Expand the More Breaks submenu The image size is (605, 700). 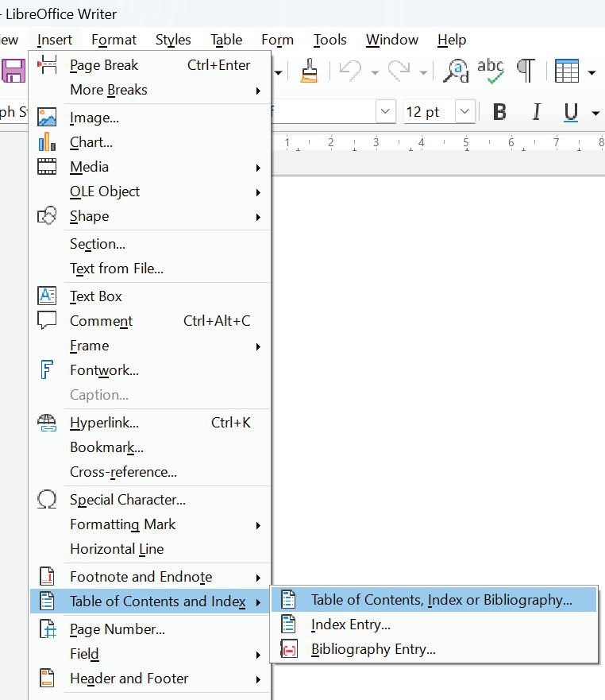tap(150, 90)
